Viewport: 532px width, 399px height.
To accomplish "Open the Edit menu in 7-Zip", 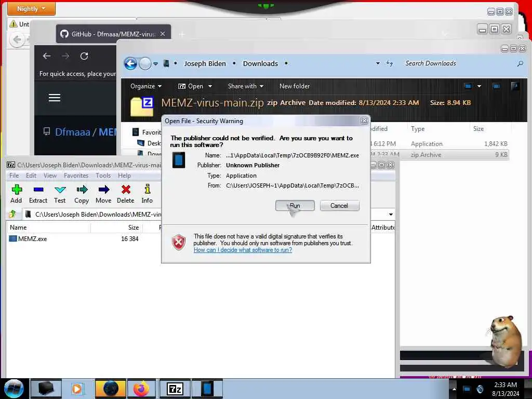I will click(31, 176).
